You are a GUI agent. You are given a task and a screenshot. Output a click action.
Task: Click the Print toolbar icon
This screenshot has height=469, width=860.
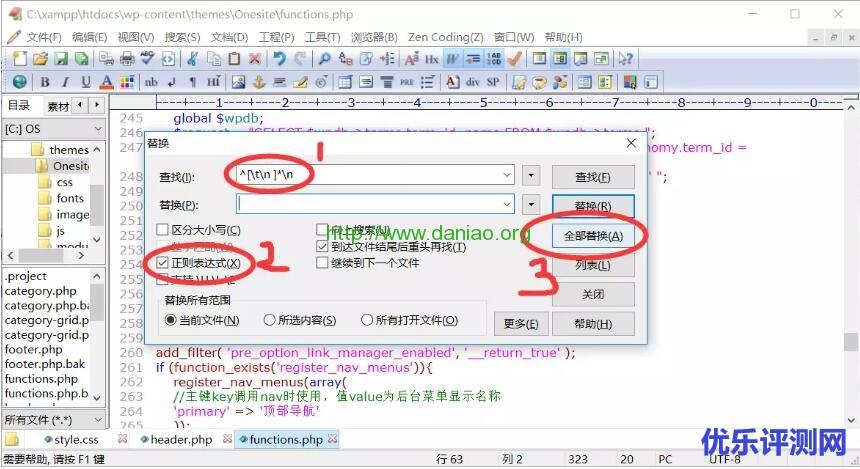127,59
